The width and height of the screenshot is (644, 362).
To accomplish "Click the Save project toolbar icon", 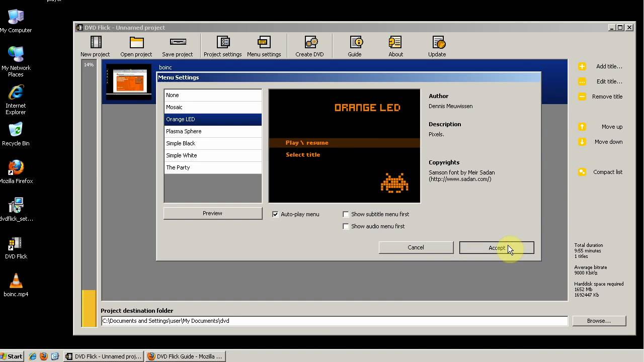I will 178,42.
